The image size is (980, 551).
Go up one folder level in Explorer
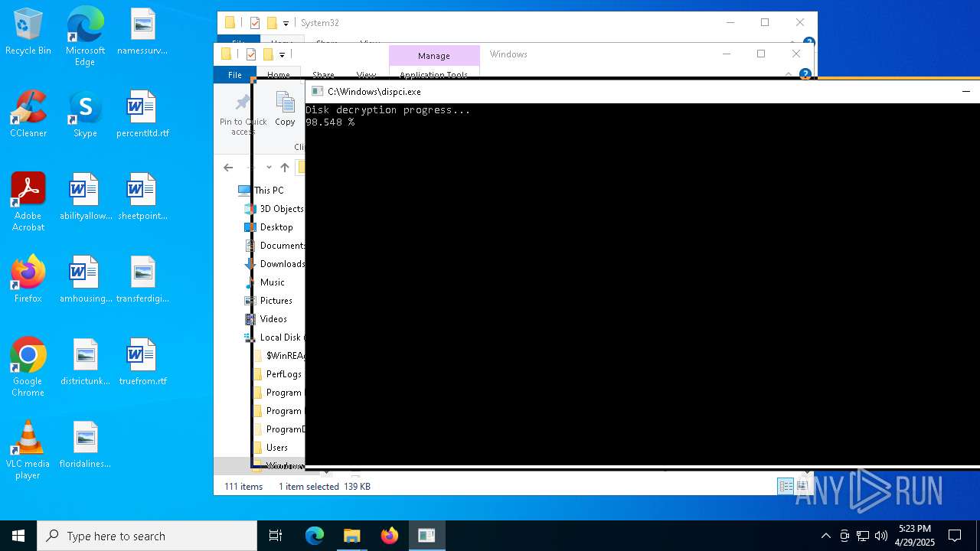click(285, 168)
